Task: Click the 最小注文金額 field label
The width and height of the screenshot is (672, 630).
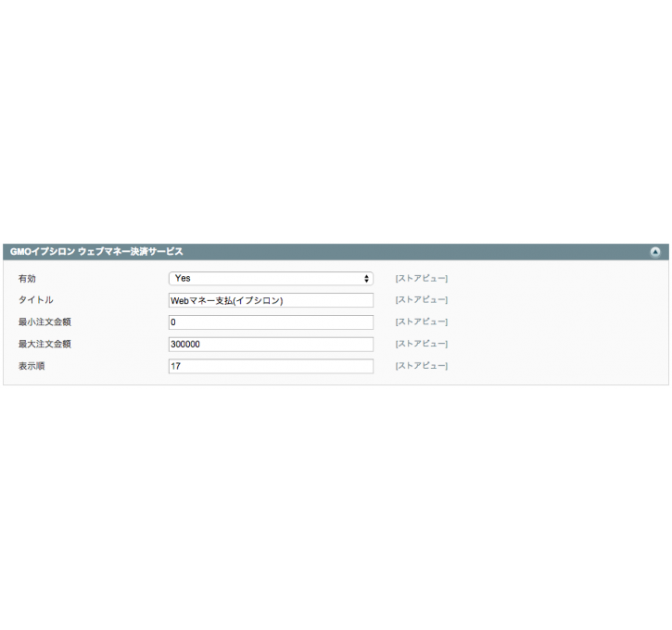Action: point(44,322)
